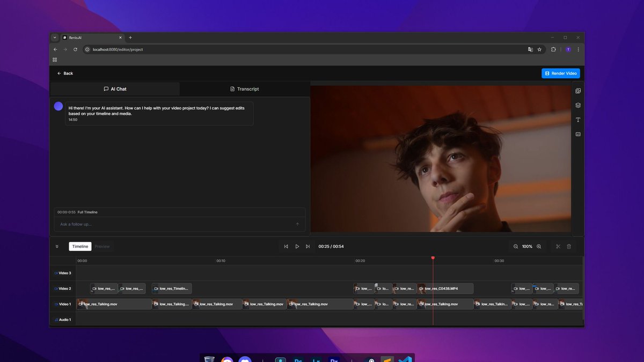Open the media library icon in right sidebar
Screen dimensions: 644x362
(578, 91)
